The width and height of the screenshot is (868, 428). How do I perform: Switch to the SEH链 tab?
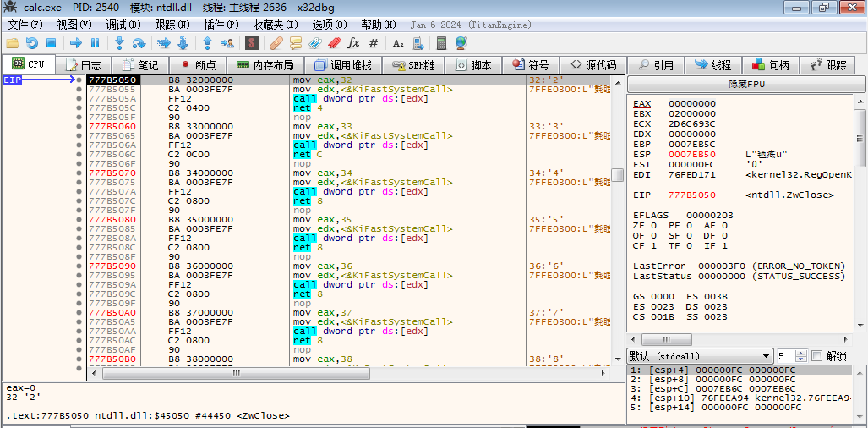click(x=413, y=65)
